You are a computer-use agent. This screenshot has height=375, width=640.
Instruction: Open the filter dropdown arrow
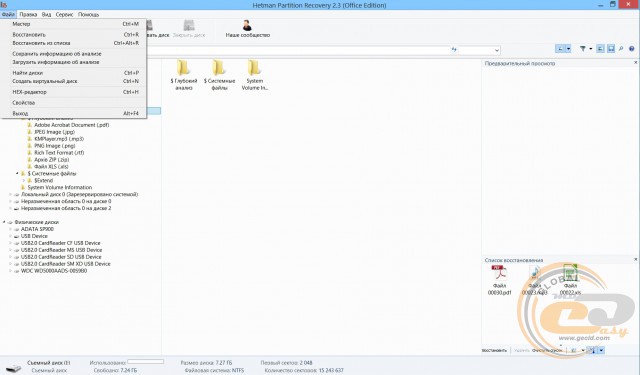click(591, 49)
